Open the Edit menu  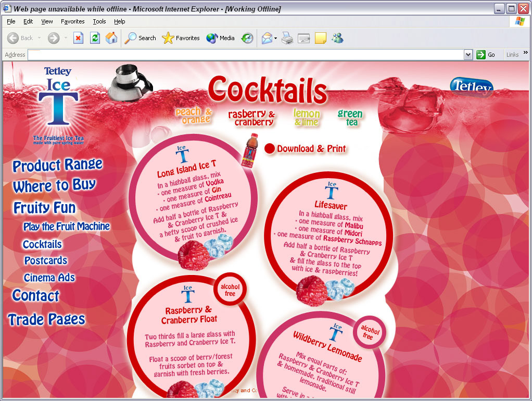[28, 21]
